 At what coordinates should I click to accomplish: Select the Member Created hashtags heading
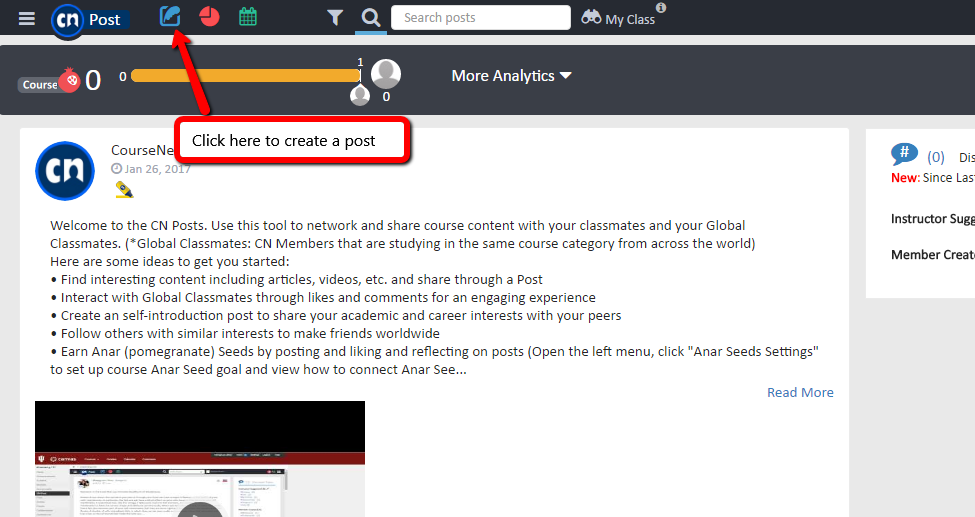tap(933, 254)
